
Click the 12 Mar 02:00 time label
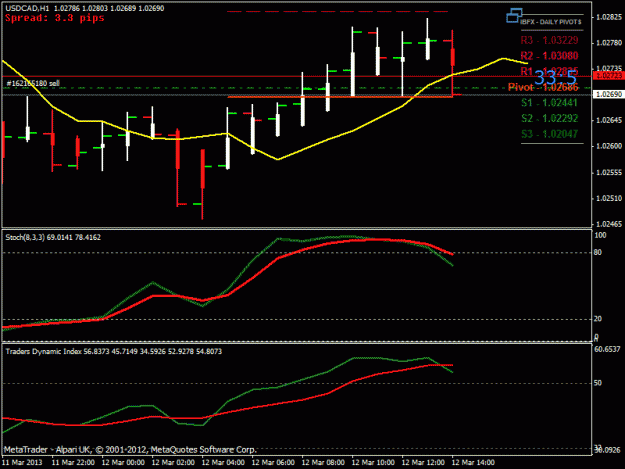(173, 463)
